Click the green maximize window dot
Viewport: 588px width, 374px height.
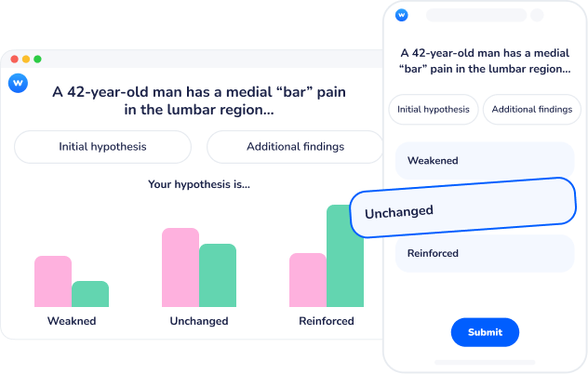(x=37, y=59)
